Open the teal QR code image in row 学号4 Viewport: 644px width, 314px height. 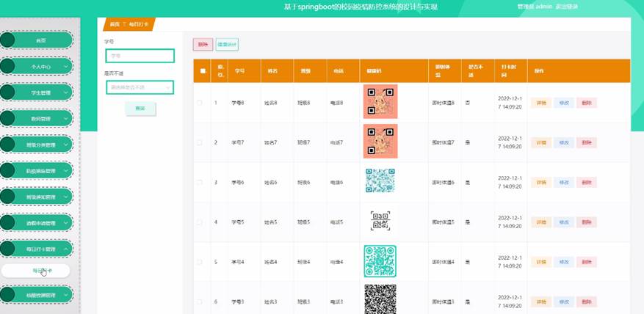pyautogui.click(x=380, y=261)
